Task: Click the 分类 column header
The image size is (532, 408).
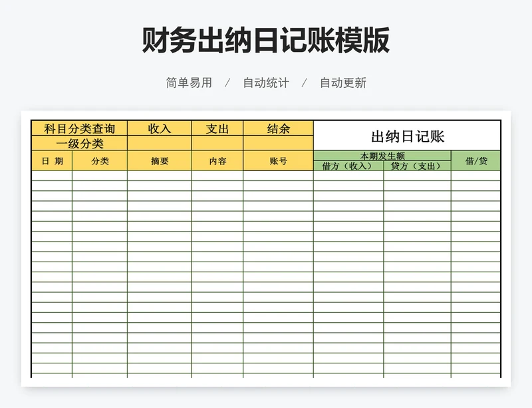Action: click(x=100, y=160)
